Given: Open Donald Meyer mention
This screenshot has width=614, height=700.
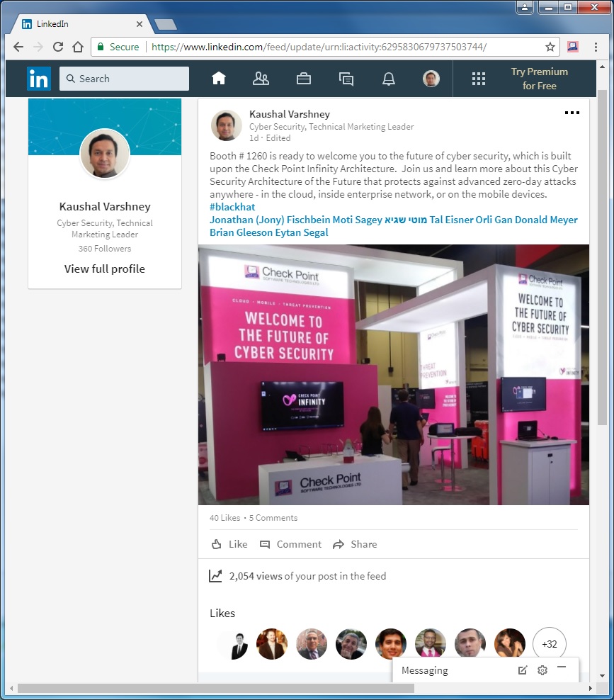Looking at the screenshot, I should [546, 220].
